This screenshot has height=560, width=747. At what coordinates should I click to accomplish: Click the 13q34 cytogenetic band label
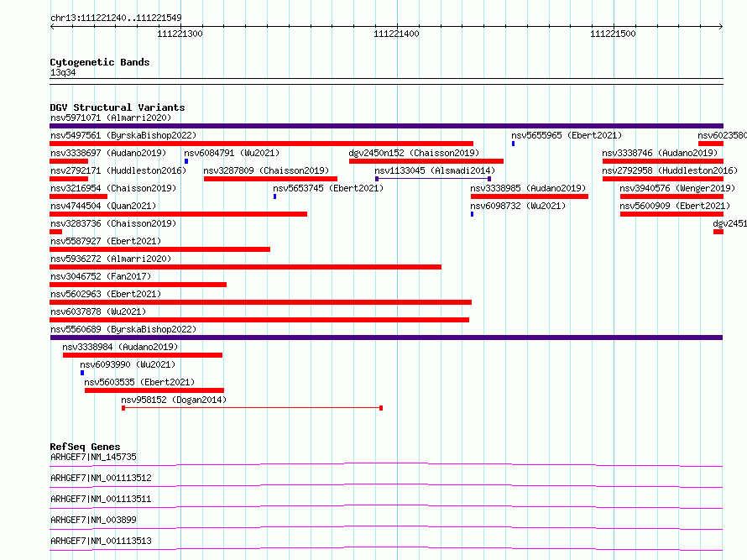(x=63, y=72)
